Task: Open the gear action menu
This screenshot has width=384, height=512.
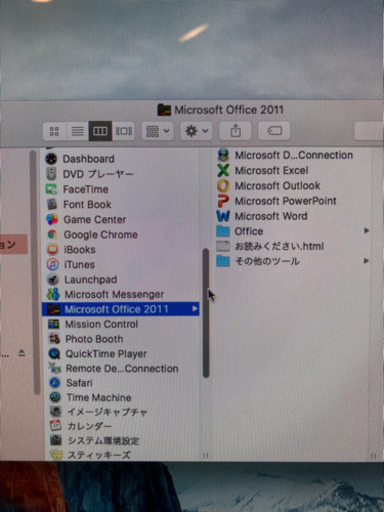Action: point(196,131)
